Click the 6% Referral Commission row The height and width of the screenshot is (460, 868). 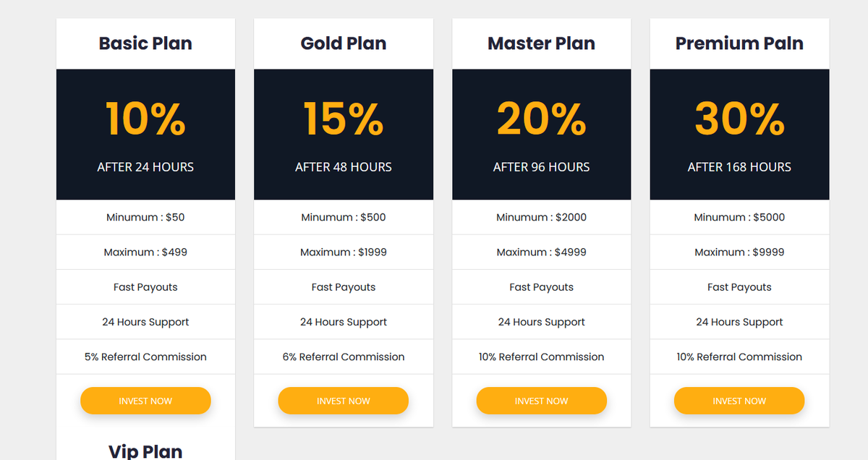[x=344, y=357]
